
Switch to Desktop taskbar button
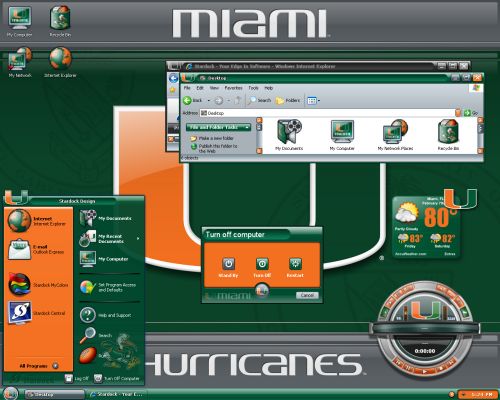(x=54, y=394)
